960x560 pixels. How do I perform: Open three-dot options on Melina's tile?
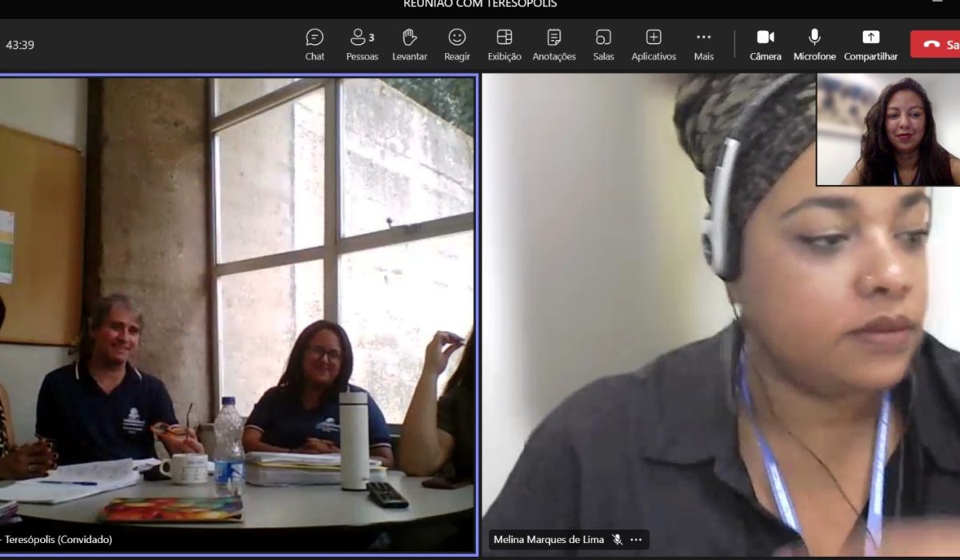pyautogui.click(x=636, y=540)
